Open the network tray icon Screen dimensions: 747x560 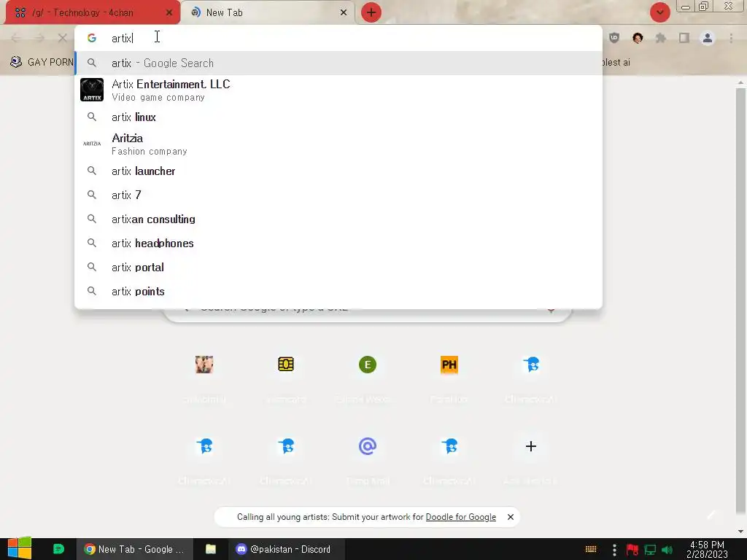(x=650, y=550)
